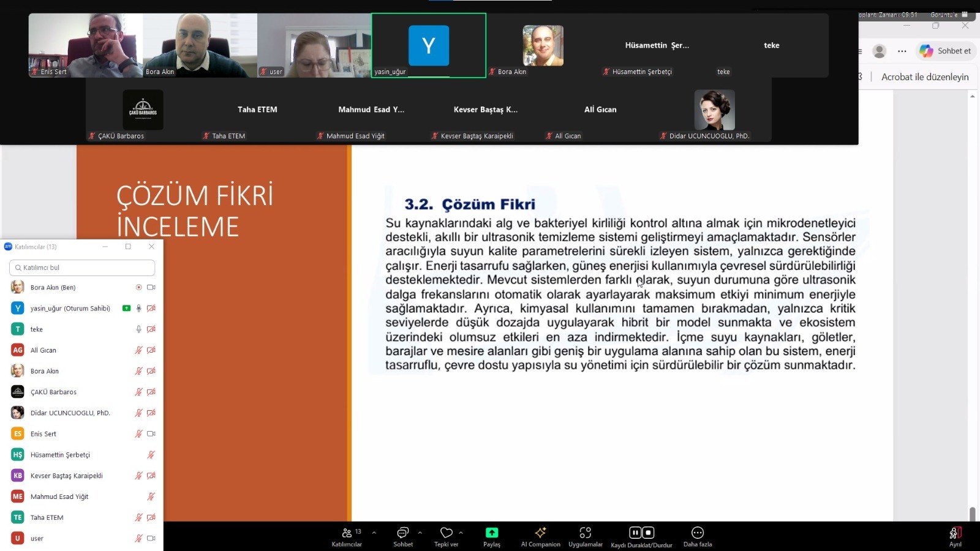Screen dimensions: 980x551
Task: Expand the arrow next to Sohbet
Action: pos(420,533)
